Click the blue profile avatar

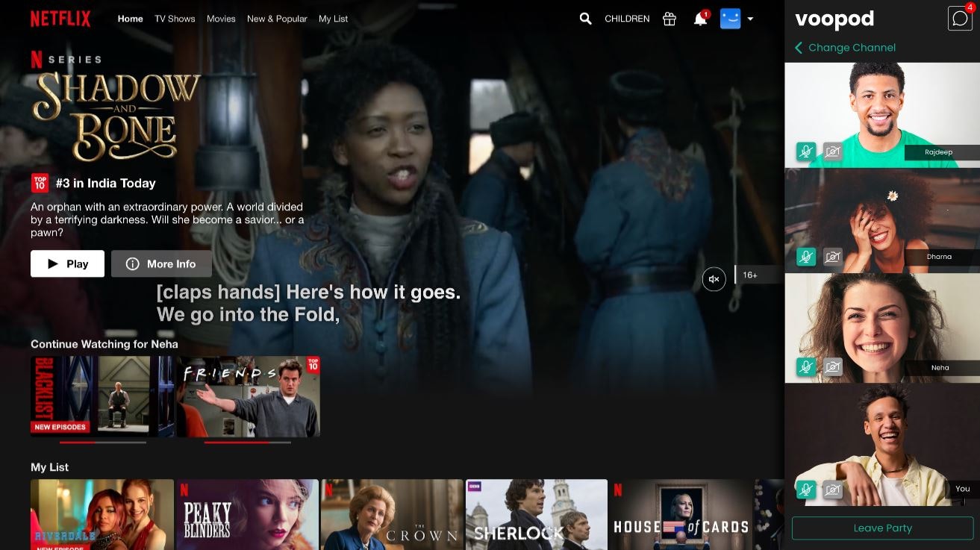click(x=730, y=19)
